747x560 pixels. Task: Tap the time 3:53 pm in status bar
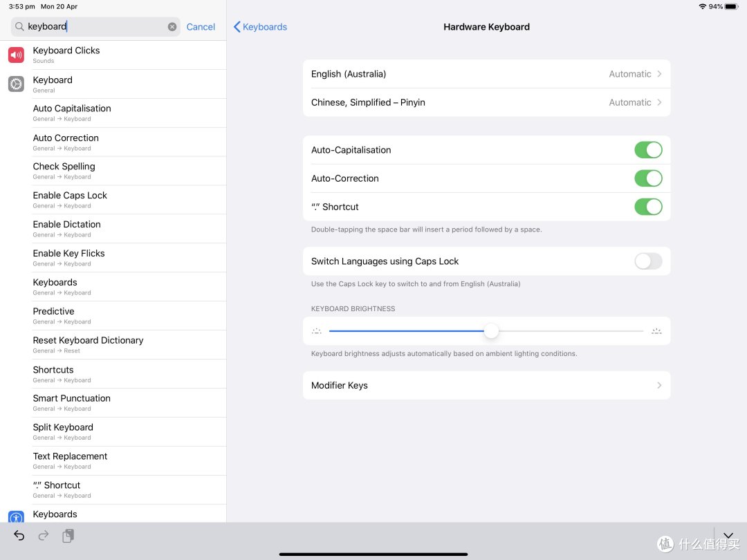(x=22, y=7)
